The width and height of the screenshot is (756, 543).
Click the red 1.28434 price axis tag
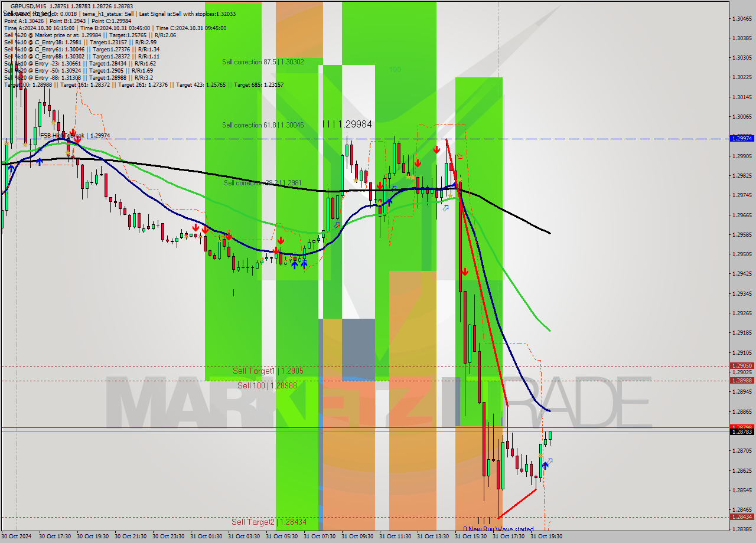742,517
